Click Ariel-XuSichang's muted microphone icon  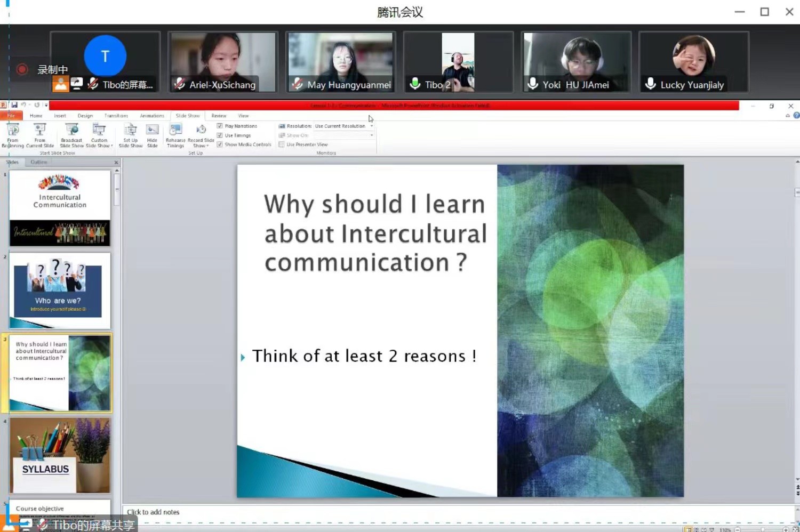pyautogui.click(x=180, y=84)
